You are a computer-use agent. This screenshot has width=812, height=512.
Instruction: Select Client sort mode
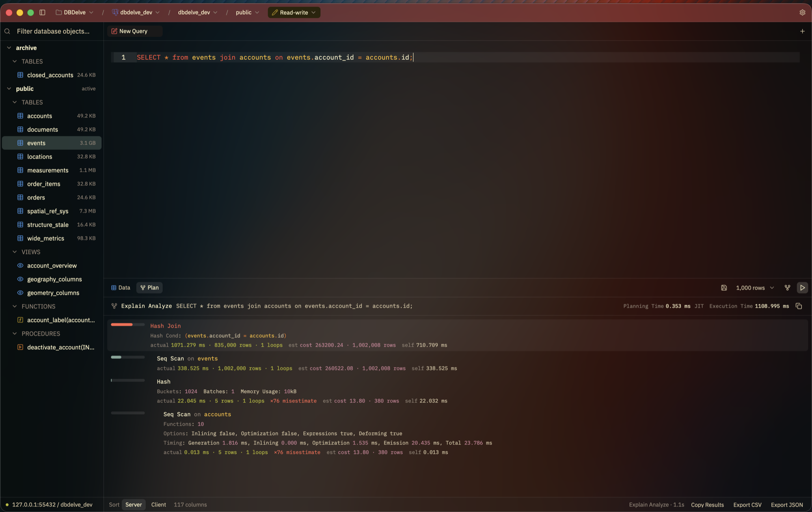pyautogui.click(x=158, y=504)
